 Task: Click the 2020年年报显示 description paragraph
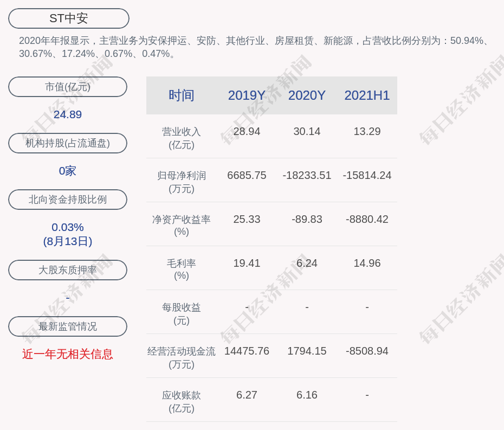(254, 47)
